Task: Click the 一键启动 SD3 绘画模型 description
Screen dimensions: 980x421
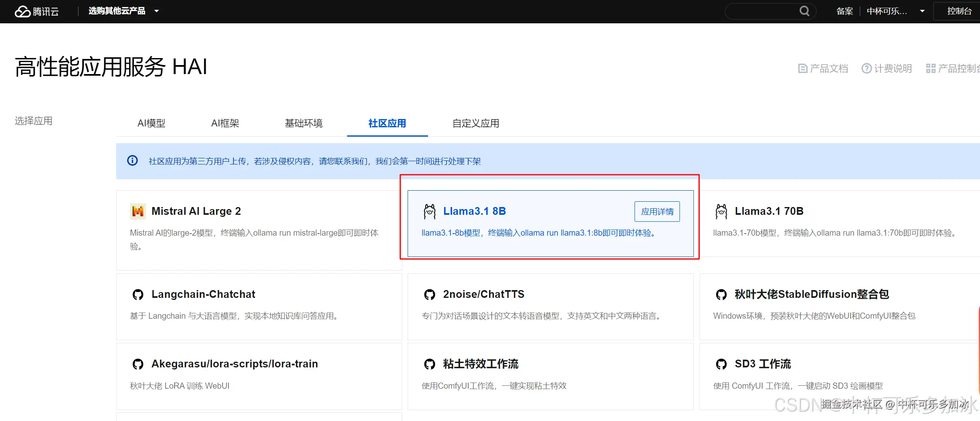Action: [x=798, y=386]
